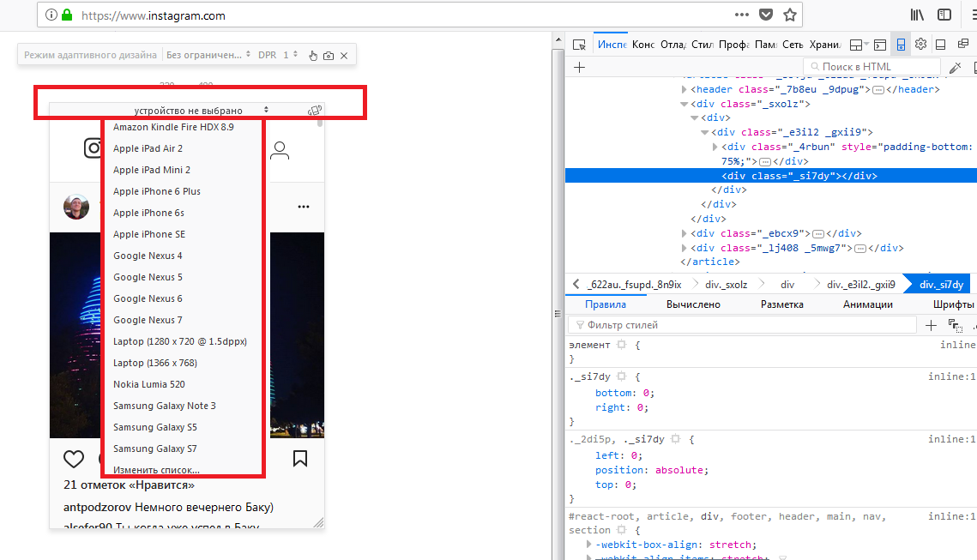This screenshot has height=560, width=977.
Task: Choose Samsung Galaxy S5 in device list
Action: coord(155,427)
